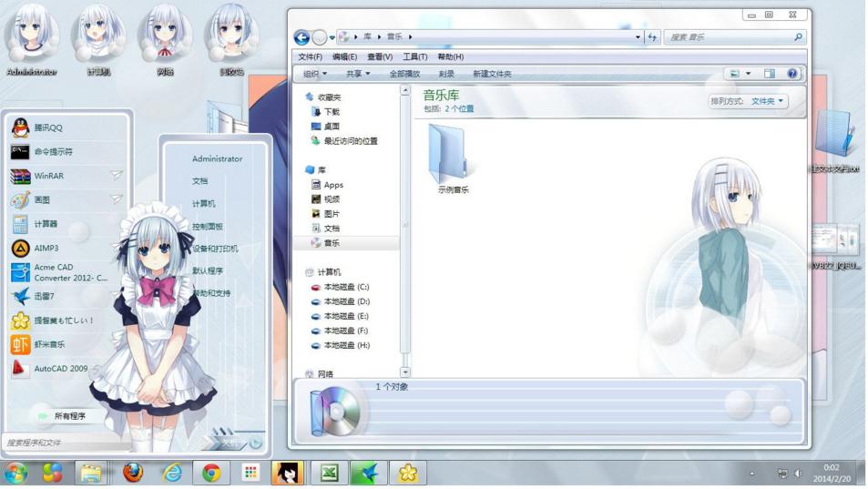Open address bar history dropdown

638,37
